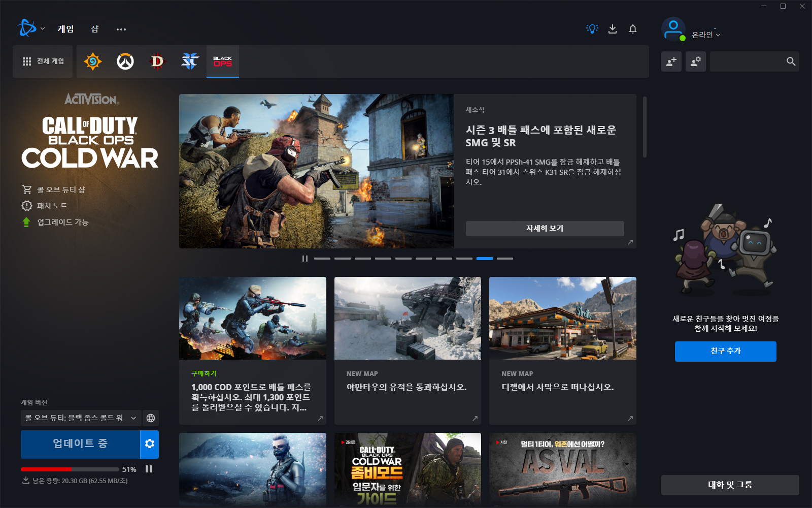Open the 샵 menu tab
This screenshot has height=508, width=812.
tap(95, 29)
